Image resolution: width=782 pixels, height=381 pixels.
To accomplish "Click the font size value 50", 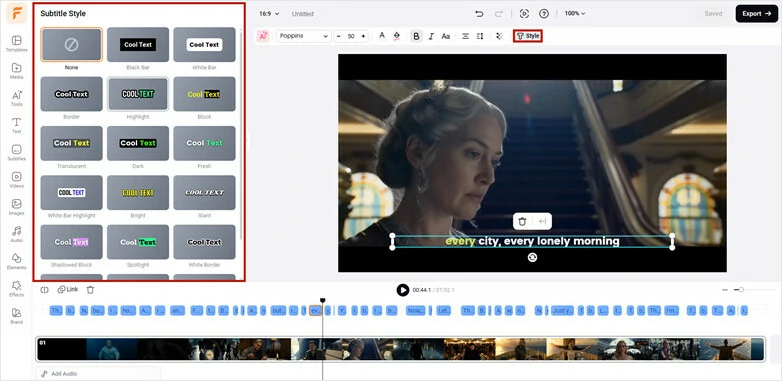I will 351,36.
